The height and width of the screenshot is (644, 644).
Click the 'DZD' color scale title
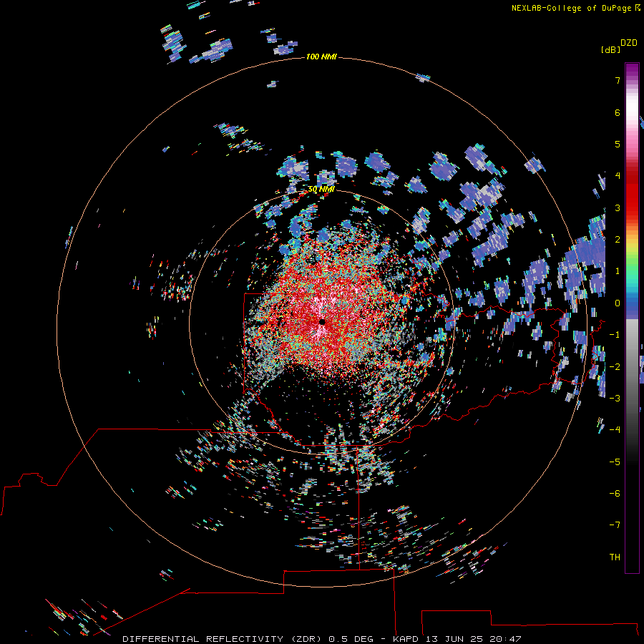[629, 43]
